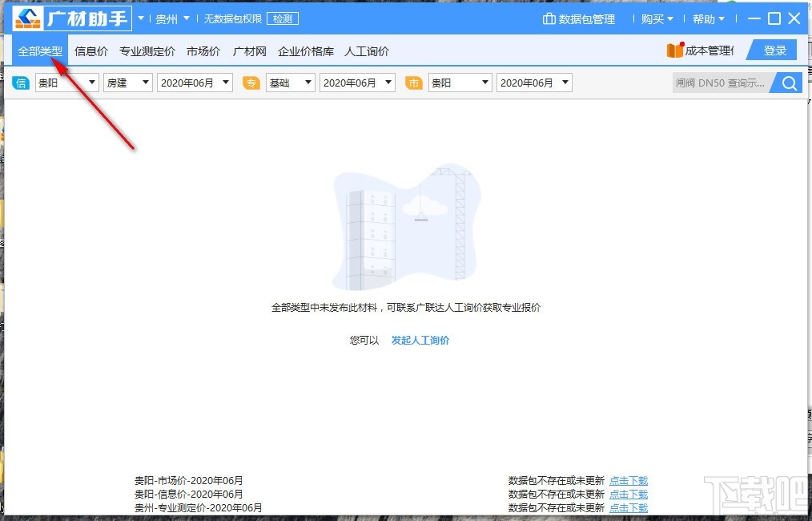
Task: Click the search magnifier icon
Action: pos(787,83)
